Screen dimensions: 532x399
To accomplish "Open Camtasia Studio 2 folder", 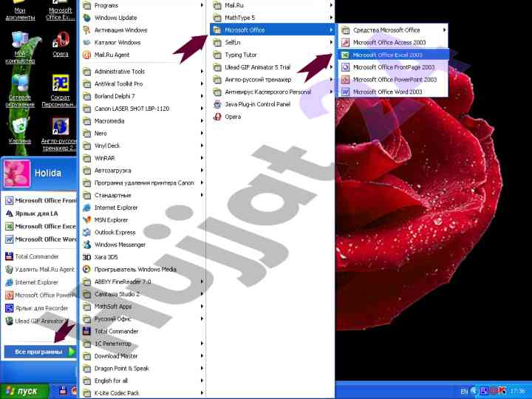I will click(x=143, y=294).
